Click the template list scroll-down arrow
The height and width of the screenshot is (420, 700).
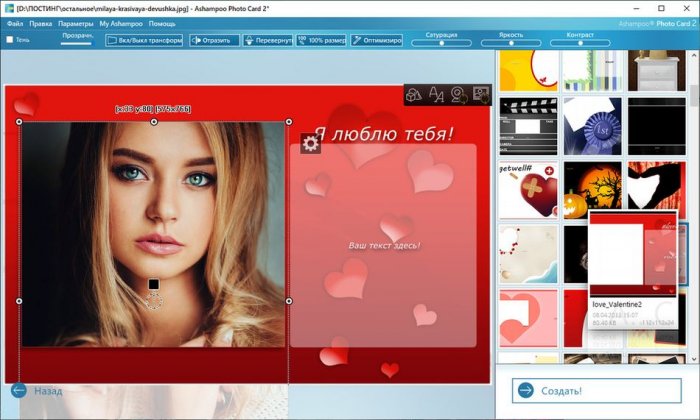click(x=694, y=358)
